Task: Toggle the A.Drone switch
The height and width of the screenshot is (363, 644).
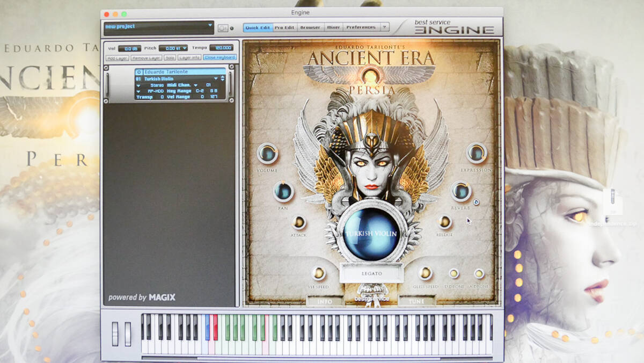Action: 479,273
